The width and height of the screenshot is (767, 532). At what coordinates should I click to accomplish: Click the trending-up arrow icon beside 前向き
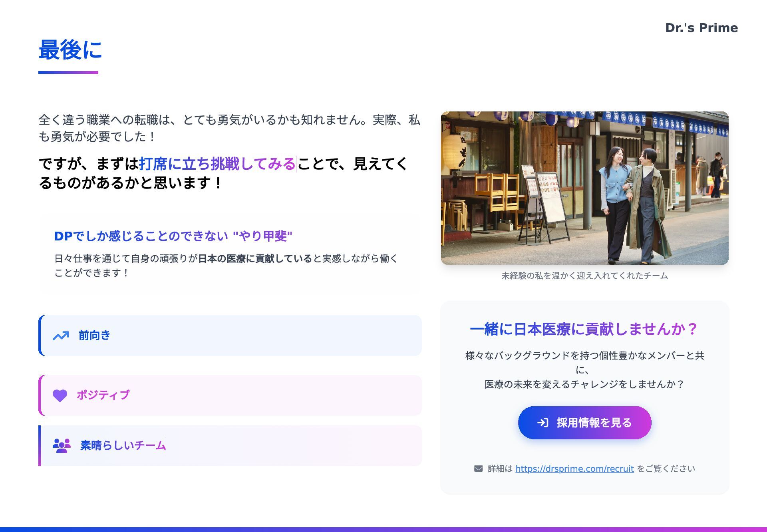tap(61, 336)
